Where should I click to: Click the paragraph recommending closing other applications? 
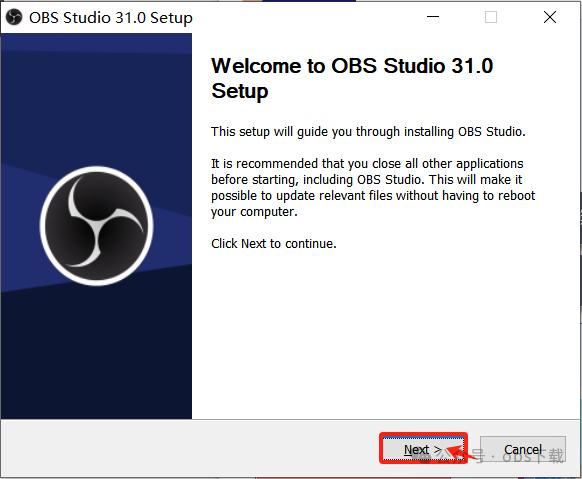[373, 188]
